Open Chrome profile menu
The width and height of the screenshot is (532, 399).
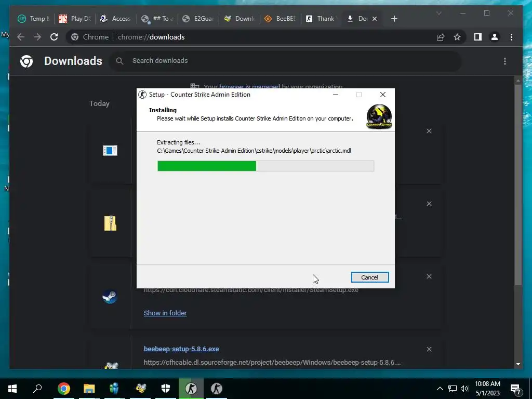[x=495, y=37]
